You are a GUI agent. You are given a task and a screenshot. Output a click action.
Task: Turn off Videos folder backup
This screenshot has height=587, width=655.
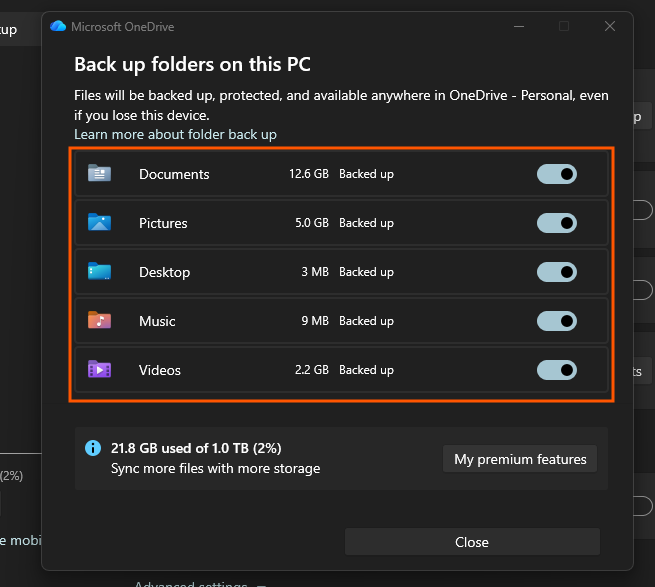(x=557, y=370)
